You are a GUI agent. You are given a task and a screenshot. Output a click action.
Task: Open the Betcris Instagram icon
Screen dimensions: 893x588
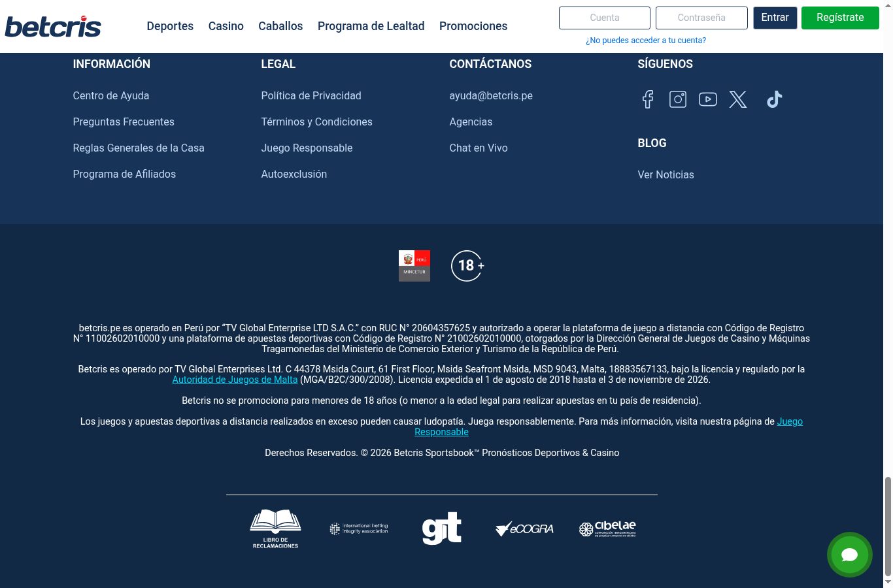click(678, 99)
